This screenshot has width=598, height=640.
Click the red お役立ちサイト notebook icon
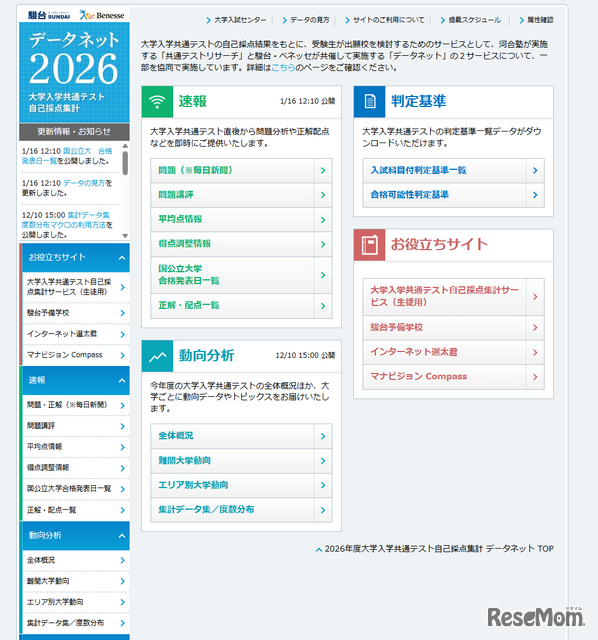coord(369,245)
